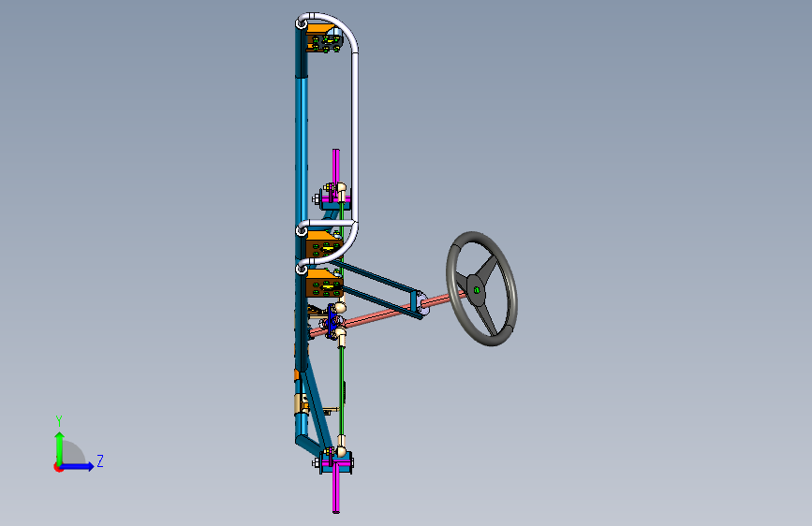Click the green center of steering wheel hub

click(x=477, y=290)
